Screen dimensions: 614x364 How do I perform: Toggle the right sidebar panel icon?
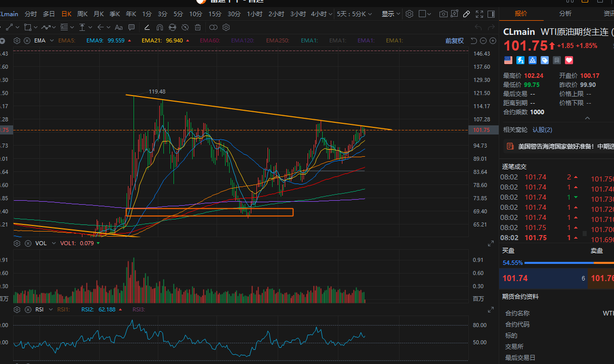[x=492, y=14]
